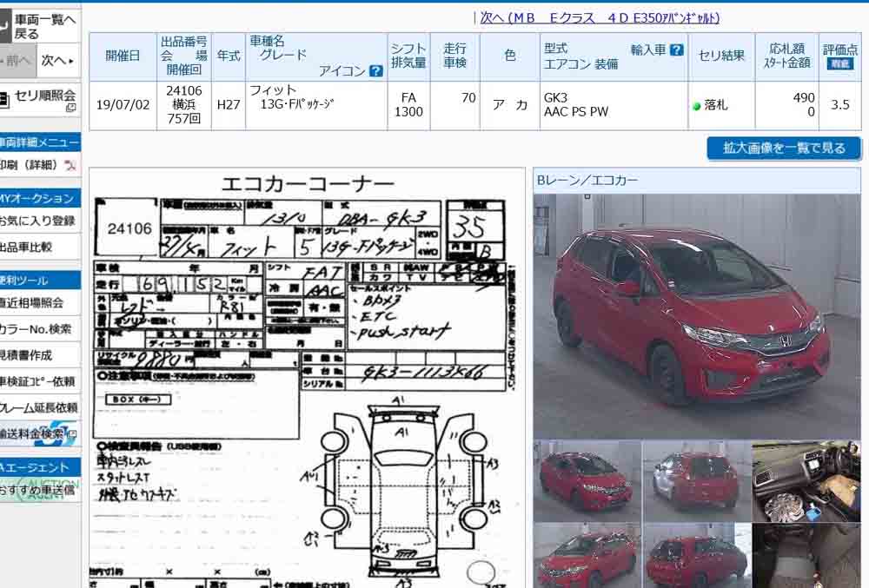Click the model year cell H27
The width and height of the screenshot is (869, 588).
tap(229, 105)
